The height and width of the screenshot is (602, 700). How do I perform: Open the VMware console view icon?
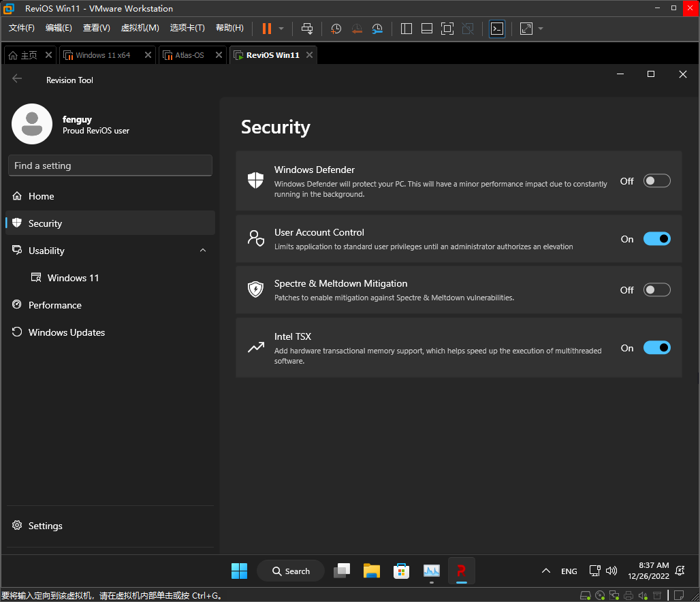click(497, 29)
